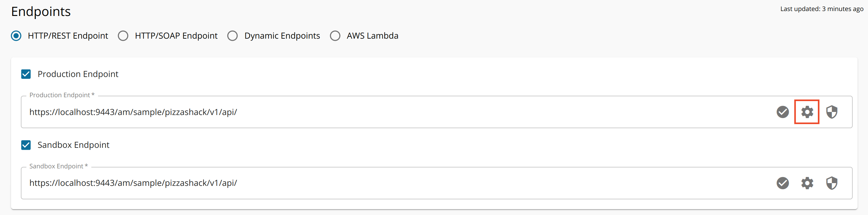Click the "Last updated: 3 minutes ago" text

pyautogui.click(x=821, y=9)
